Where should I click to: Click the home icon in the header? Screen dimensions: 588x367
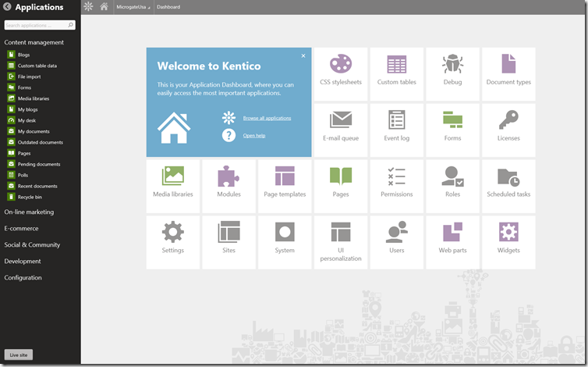point(104,6)
